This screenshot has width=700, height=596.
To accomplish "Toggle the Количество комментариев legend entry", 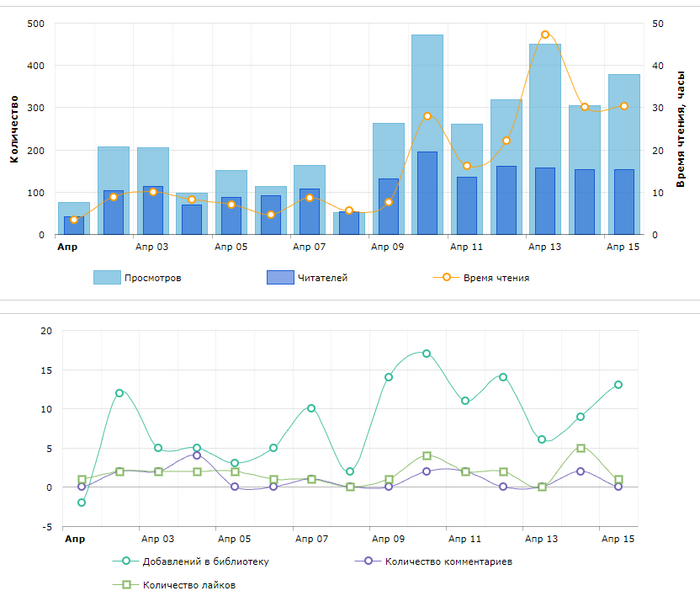I will tap(433, 561).
